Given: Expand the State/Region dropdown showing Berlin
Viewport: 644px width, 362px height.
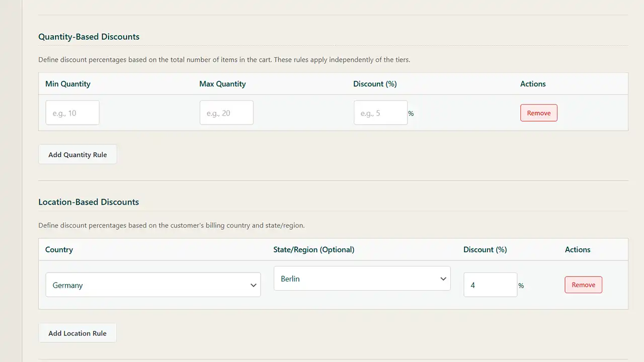Looking at the screenshot, I should coord(362,279).
